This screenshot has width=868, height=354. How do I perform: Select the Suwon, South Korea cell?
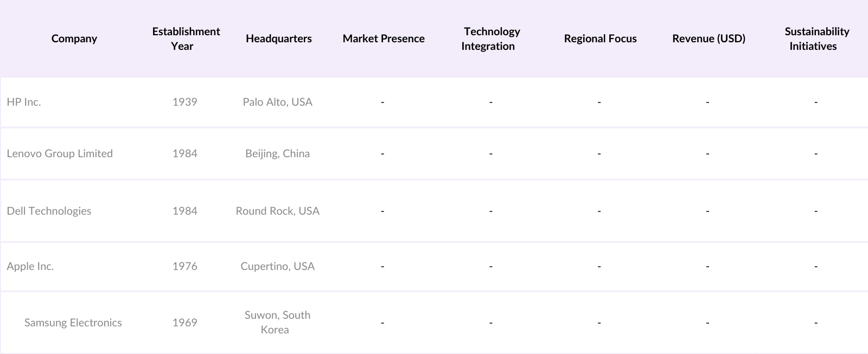tap(277, 323)
